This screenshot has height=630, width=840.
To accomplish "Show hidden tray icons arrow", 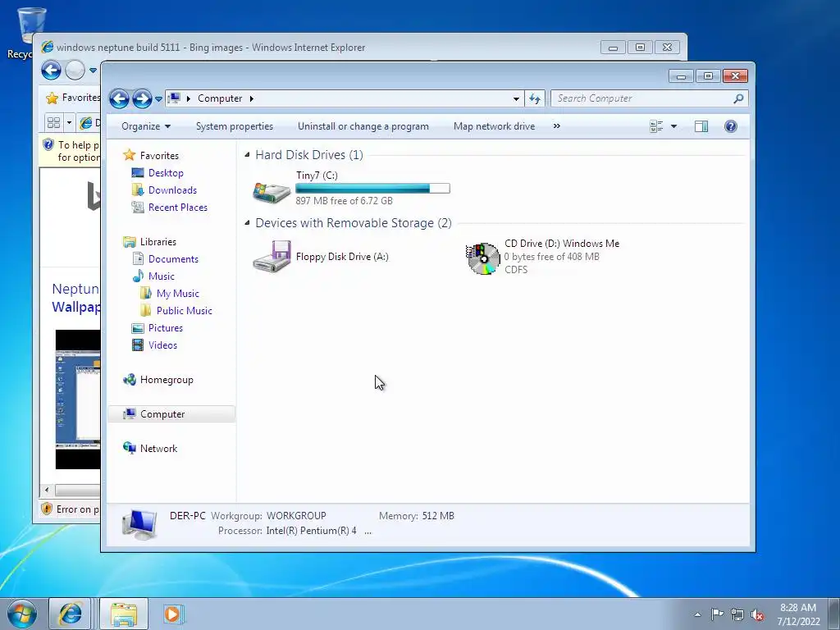I will pyautogui.click(x=697, y=614).
